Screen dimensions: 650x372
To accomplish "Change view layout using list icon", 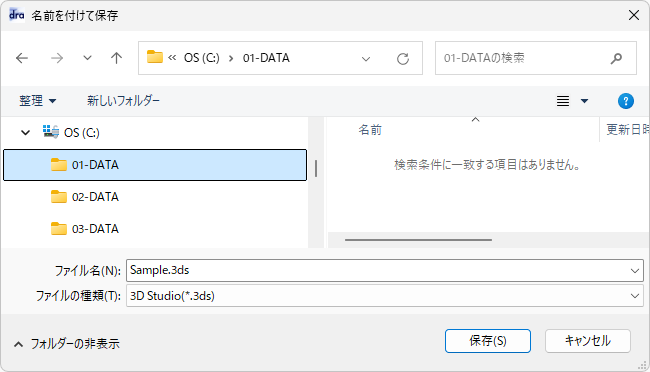I will pos(563,101).
